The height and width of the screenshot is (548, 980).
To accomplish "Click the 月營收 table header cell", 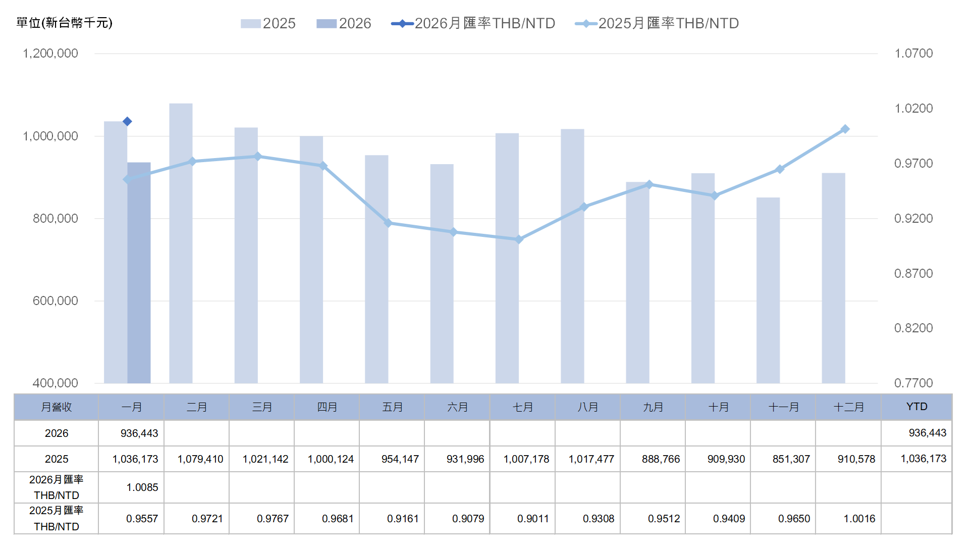I will pyautogui.click(x=56, y=407).
